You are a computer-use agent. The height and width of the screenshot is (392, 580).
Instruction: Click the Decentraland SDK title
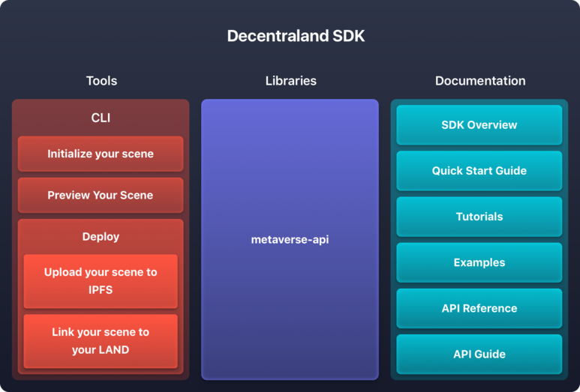[x=296, y=36]
